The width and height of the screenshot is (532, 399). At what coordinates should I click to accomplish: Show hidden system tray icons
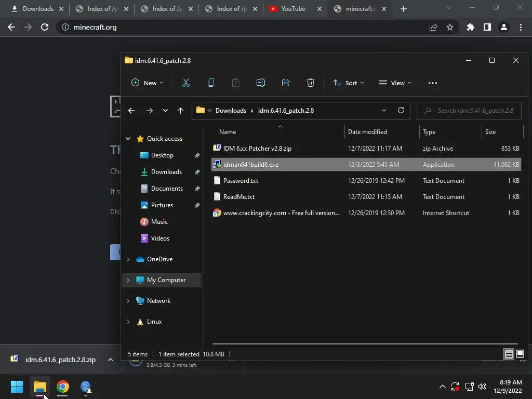point(443,387)
